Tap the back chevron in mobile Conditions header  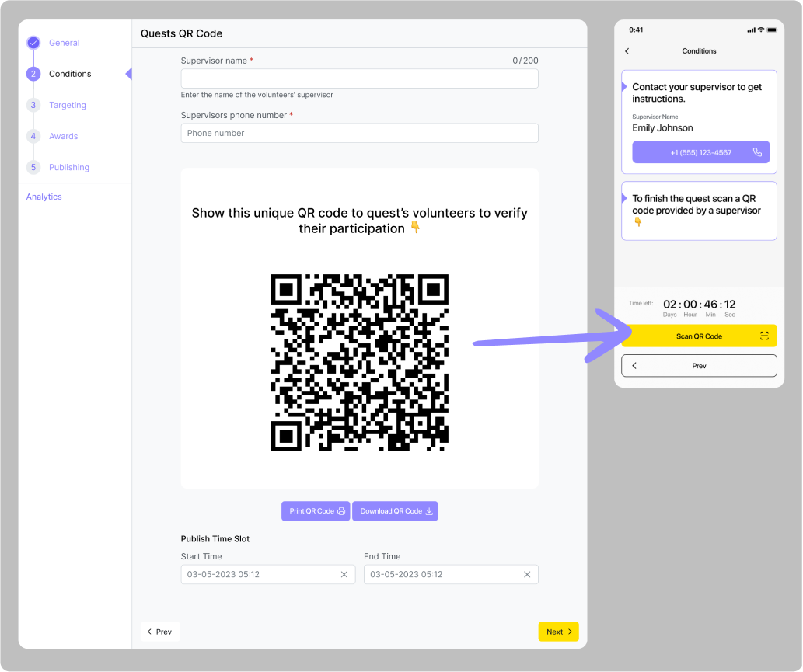click(627, 51)
